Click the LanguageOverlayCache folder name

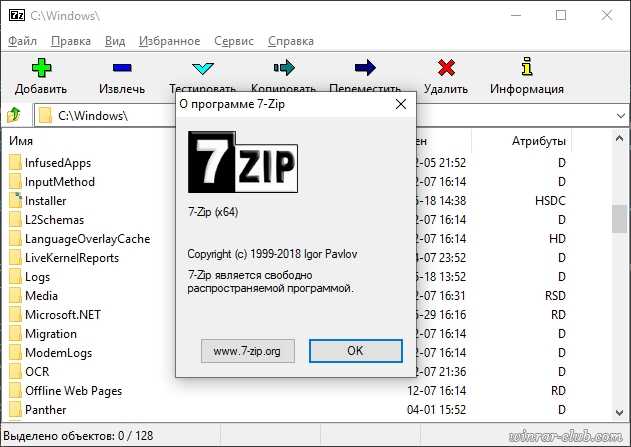88,239
